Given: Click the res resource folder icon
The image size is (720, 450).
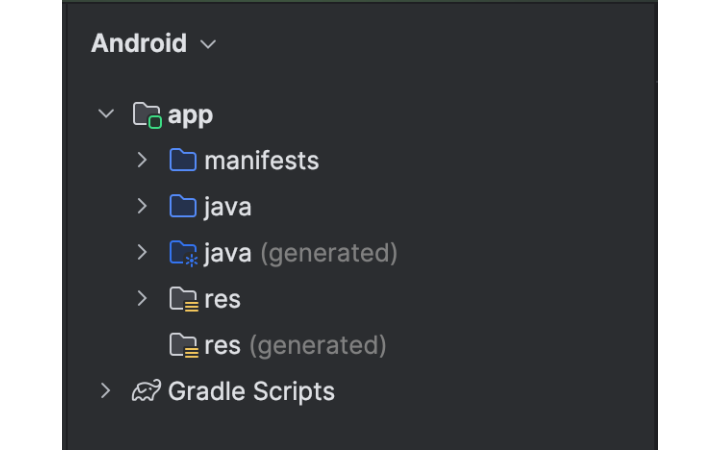Looking at the screenshot, I should click(x=183, y=299).
